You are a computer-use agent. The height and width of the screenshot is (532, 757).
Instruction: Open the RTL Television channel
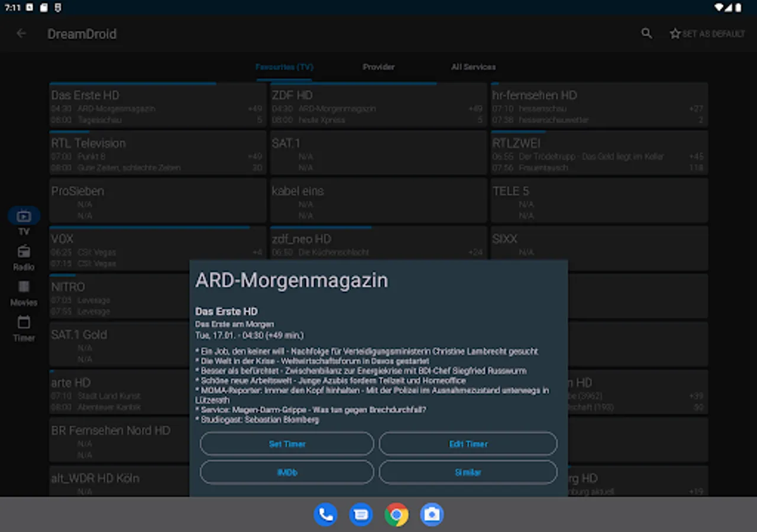[158, 153]
